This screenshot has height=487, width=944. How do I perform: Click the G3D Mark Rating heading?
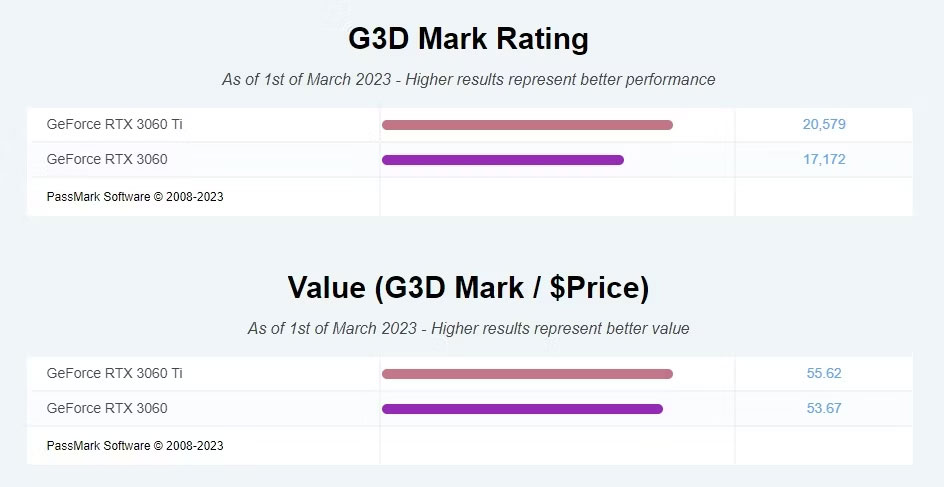click(x=468, y=39)
